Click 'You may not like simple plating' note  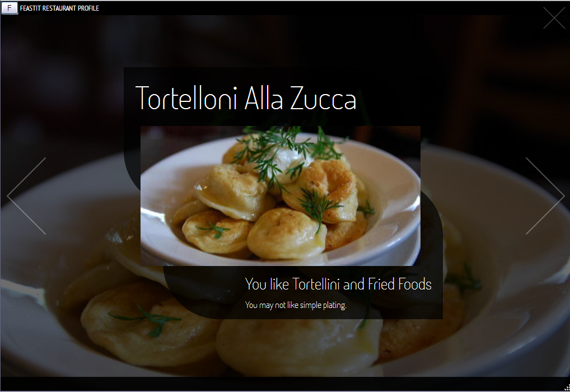[x=296, y=305]
